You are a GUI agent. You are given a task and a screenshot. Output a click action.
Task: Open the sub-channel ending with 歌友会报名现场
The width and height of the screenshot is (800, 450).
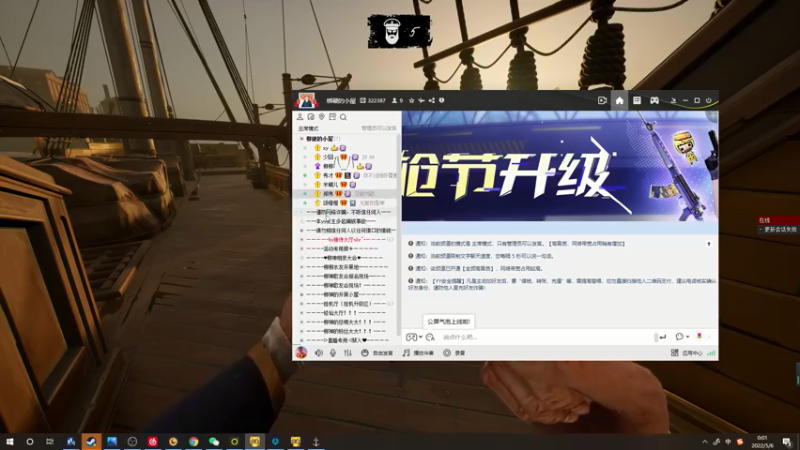click(347, 276)
